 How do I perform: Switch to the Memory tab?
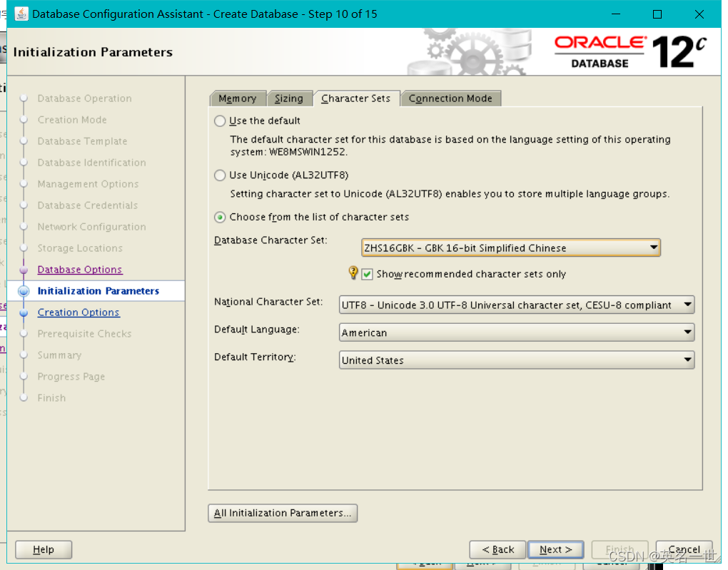pos(238,98)
